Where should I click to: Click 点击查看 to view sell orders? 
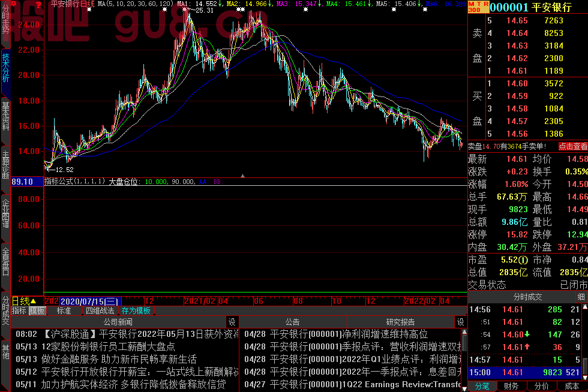pyautogui.click(x=572, y=146)
